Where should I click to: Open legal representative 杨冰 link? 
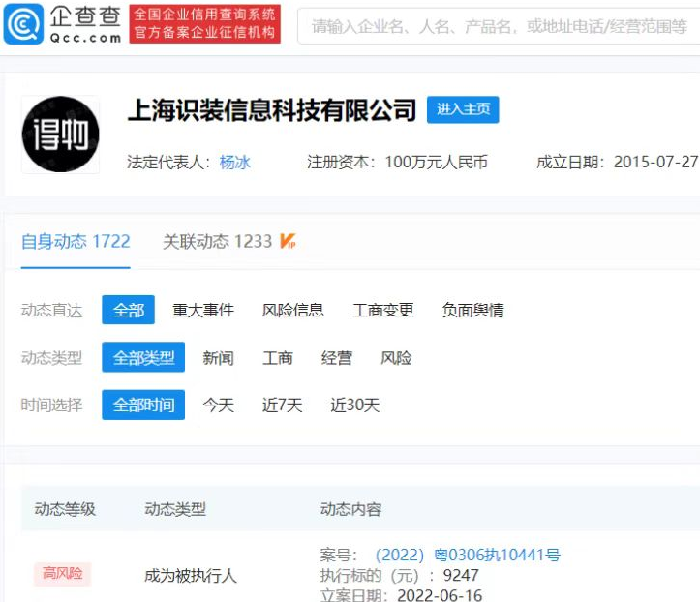tap(235, 162)
